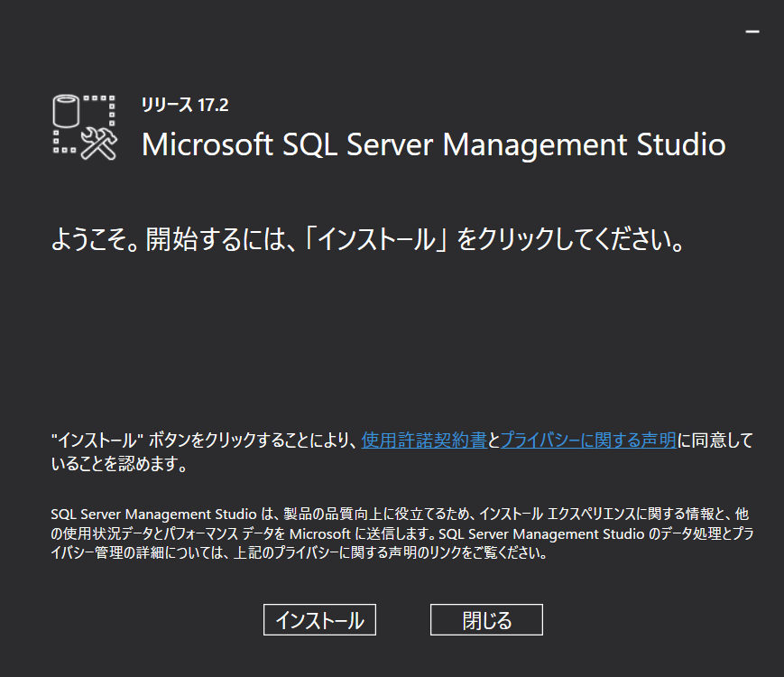Image resolution: width=784 pixels, height=677 pixels.
Task: Click the ようこそ welcome message heading
Action: click(368, 238)
